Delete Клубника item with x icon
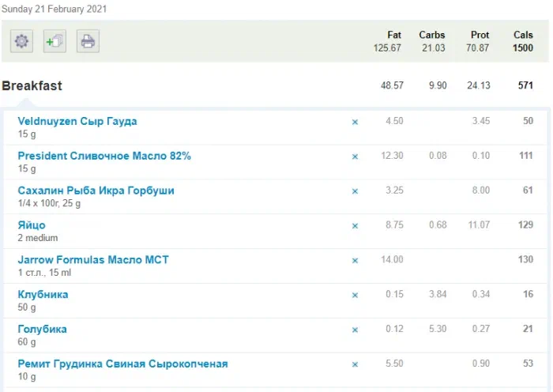Viewport: 553px width, 392px height. pyautogui.click(x=355, y=295)
